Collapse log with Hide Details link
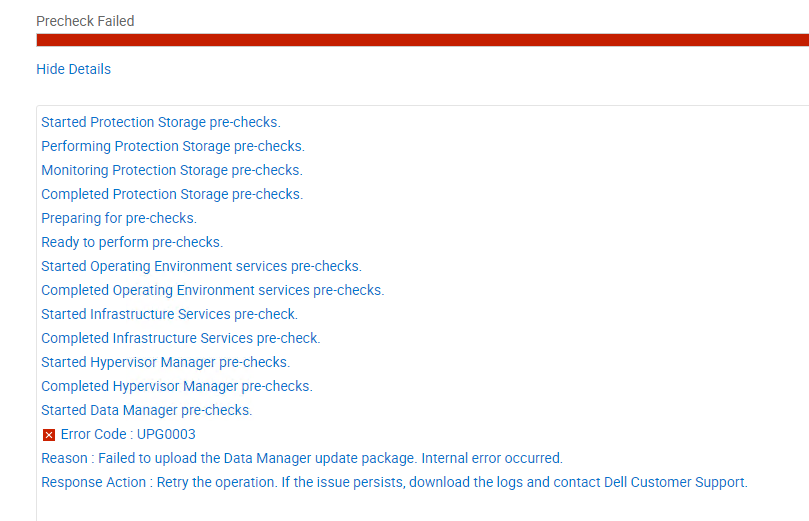Screen dimensions: 809x521 tap(73, 69)
